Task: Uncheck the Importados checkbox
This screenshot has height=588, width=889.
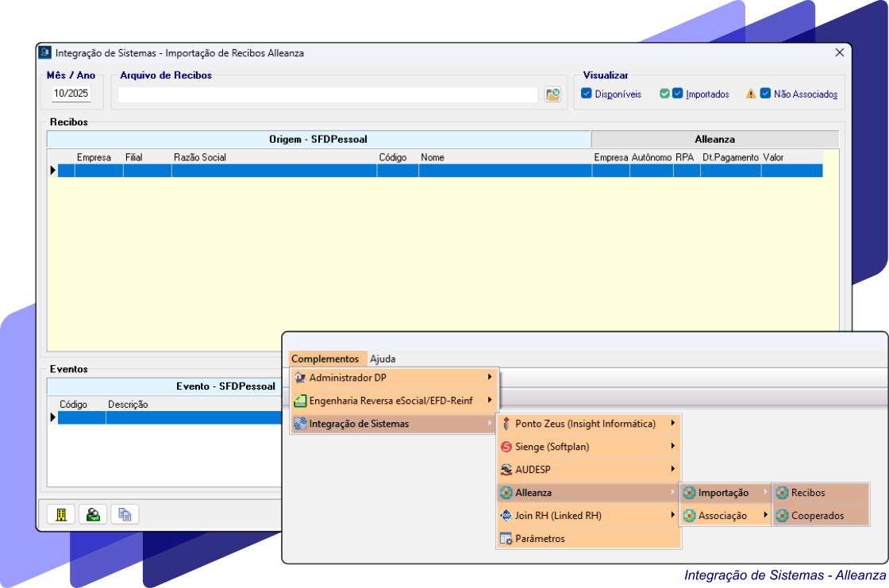Action: (x=678, y=94)
